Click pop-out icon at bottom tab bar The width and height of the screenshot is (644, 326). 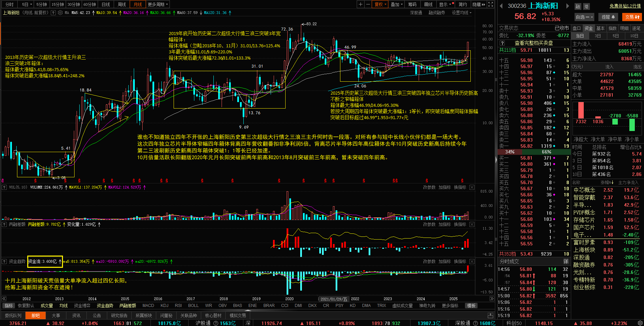[490, 315]
